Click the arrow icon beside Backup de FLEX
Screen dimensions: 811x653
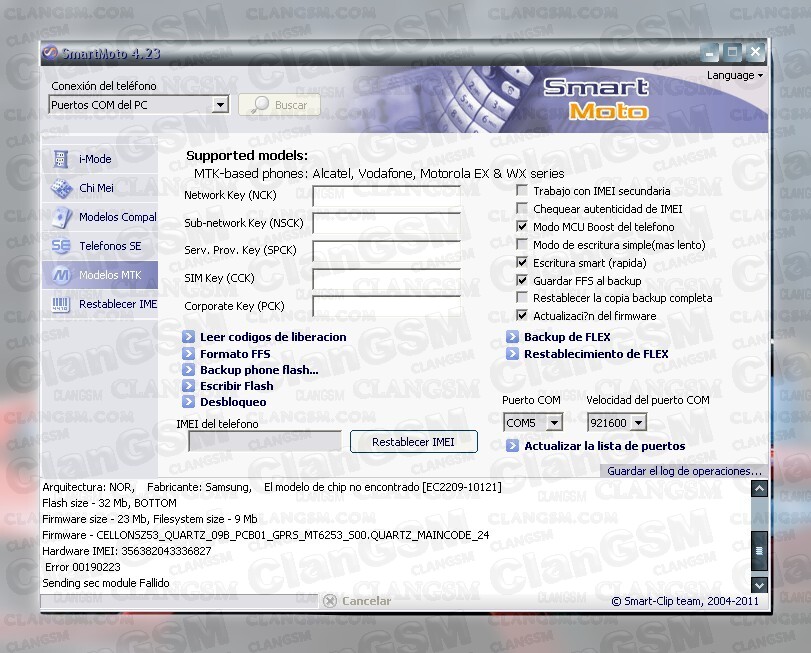[x=512, y=337]
